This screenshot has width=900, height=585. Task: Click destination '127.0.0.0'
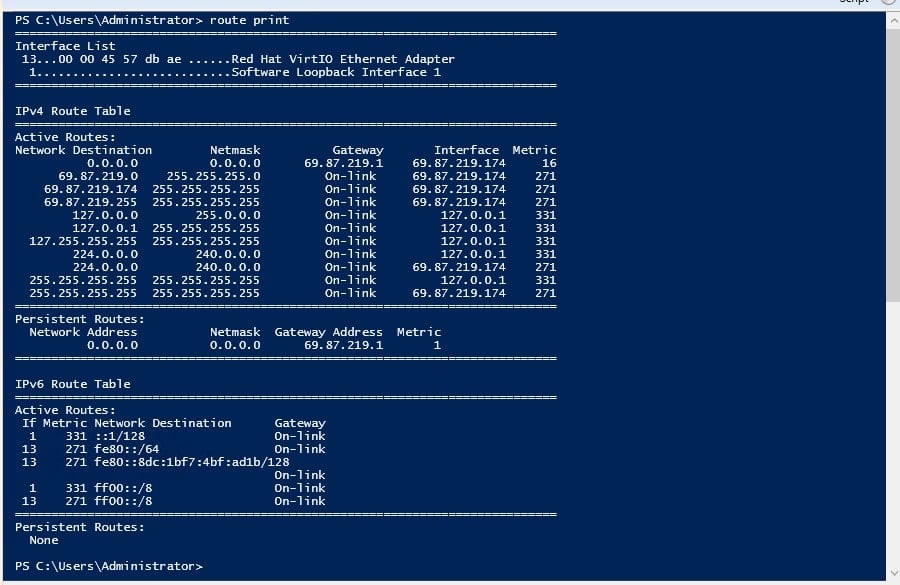point(105,215)
